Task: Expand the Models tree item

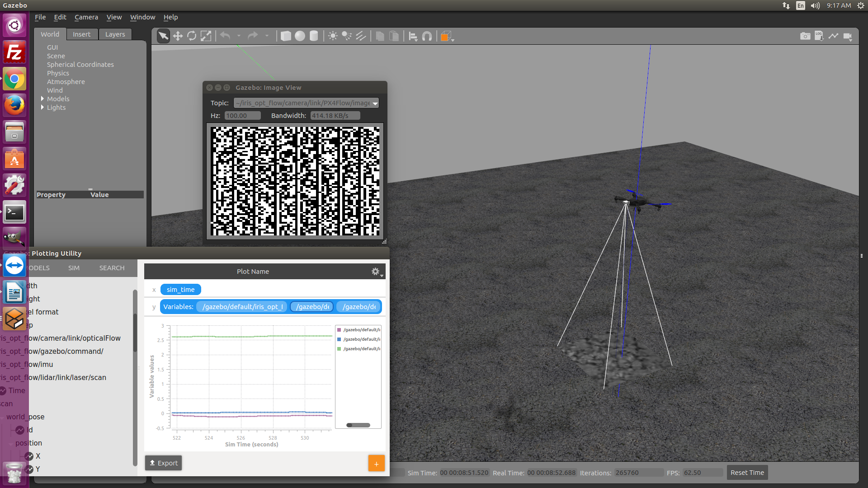Action: (x=42, y=99)
